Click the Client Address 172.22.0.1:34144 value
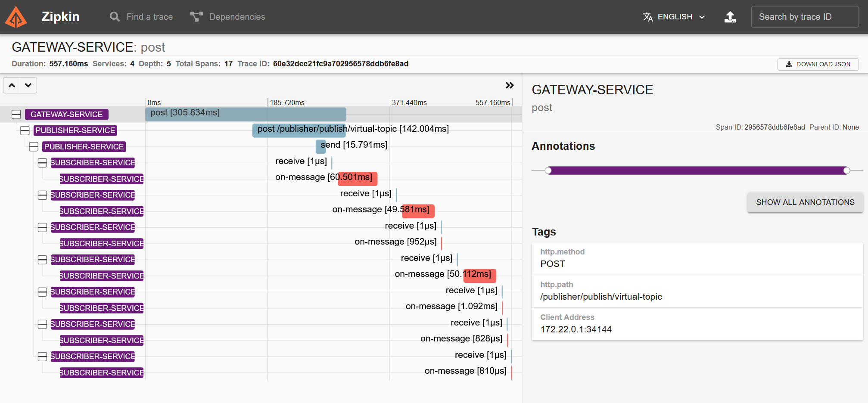The height and width of the screenshot is (403, 868). (x=576, y=329)
